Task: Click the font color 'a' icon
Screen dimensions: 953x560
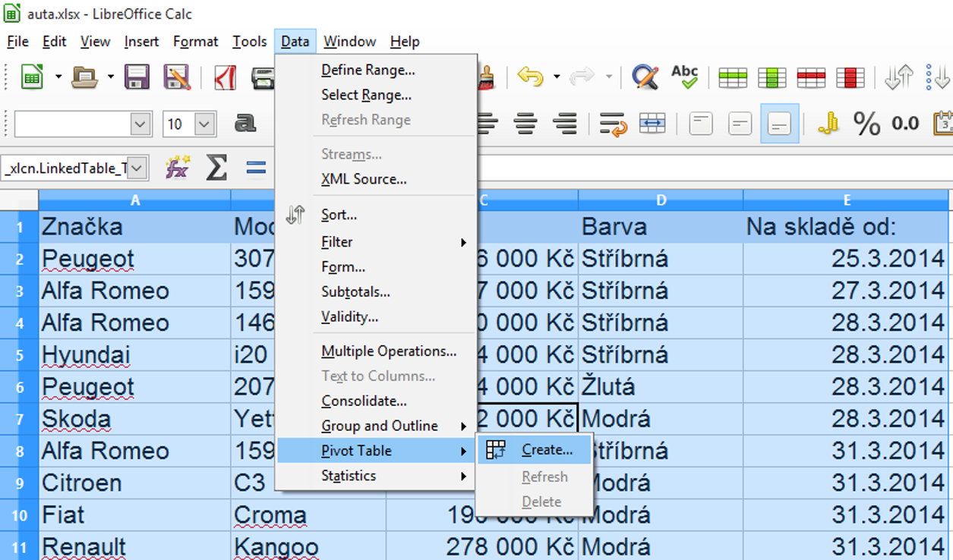Action: click(245, 124)
